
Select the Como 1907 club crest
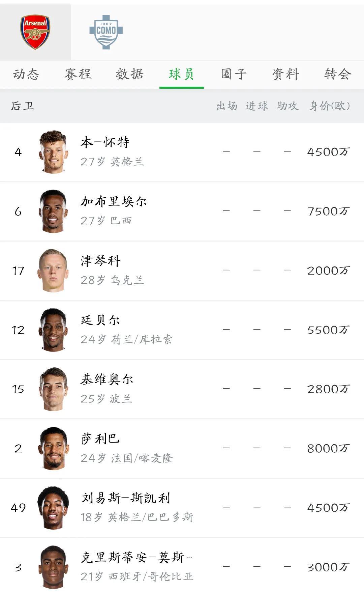pyautogui.click(x=106, y=32)
